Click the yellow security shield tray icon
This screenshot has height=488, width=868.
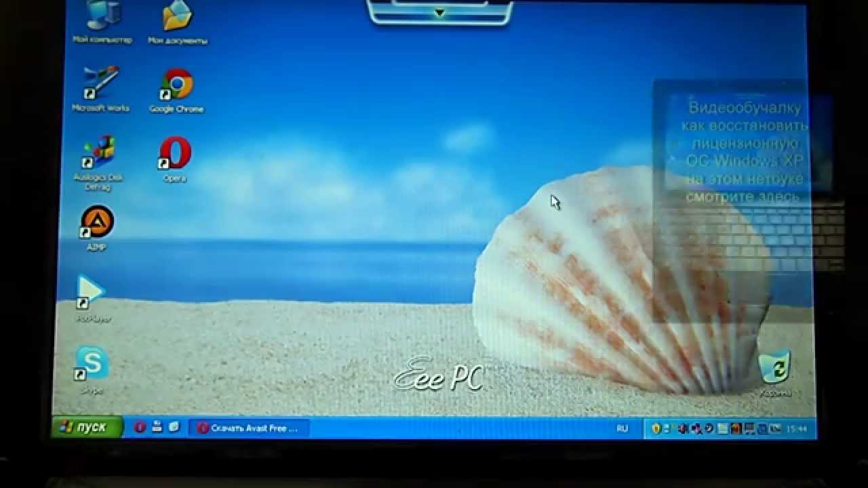click(x=656, y=428)
